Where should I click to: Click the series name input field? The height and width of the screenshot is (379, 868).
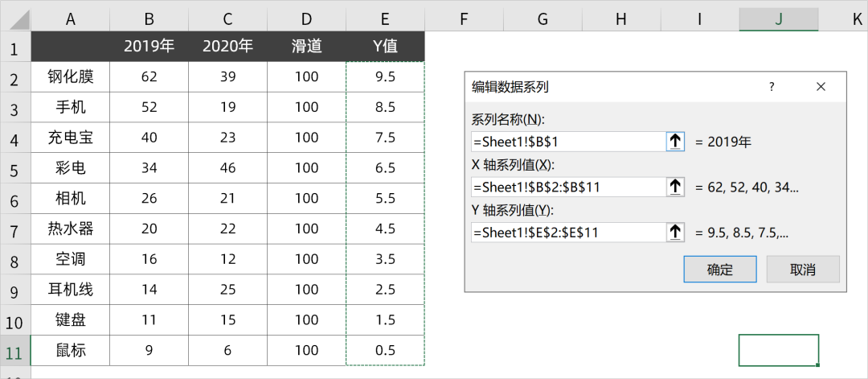[567, 142]
